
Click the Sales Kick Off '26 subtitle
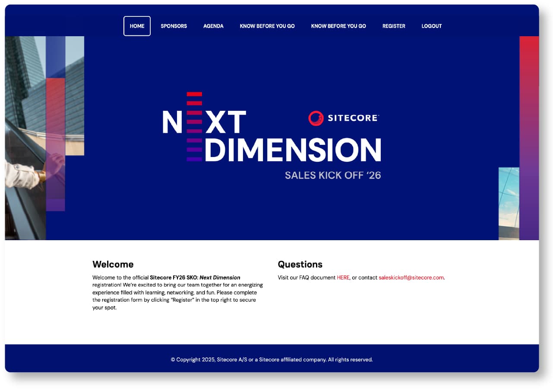tap(332, 176)
